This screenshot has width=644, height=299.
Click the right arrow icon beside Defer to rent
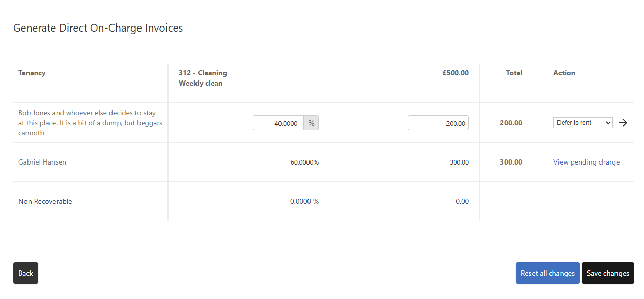pyautogui.click(x=623, y=123)
